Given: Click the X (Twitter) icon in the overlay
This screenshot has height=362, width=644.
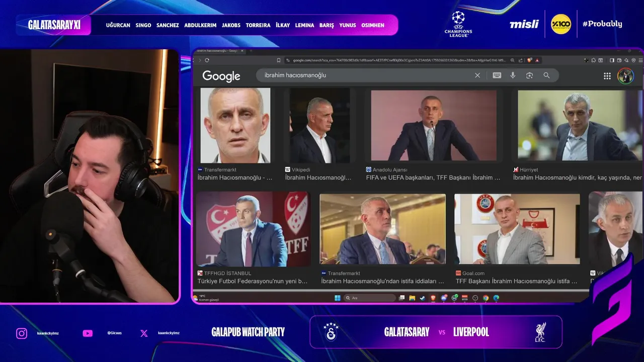Looking at the screenshot, I should (144, 333).
